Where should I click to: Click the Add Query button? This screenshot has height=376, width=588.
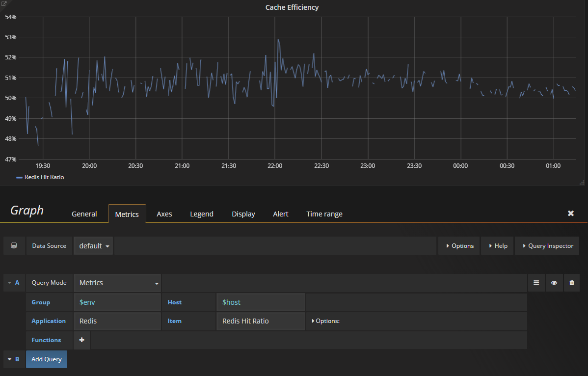point(46,359)
